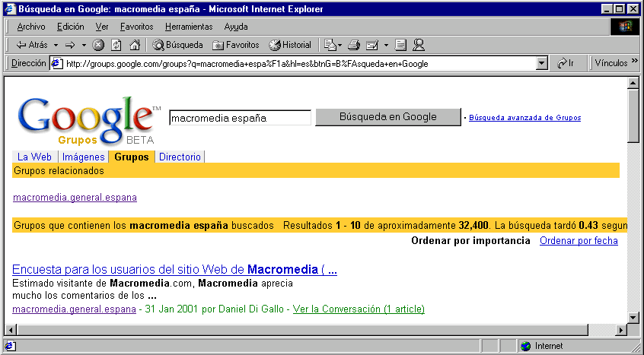This screenshot has height=355, width=644.
Task: Click the text 31 Jan 2001 por Daniel Di Gallo
Action: point(215,309)
